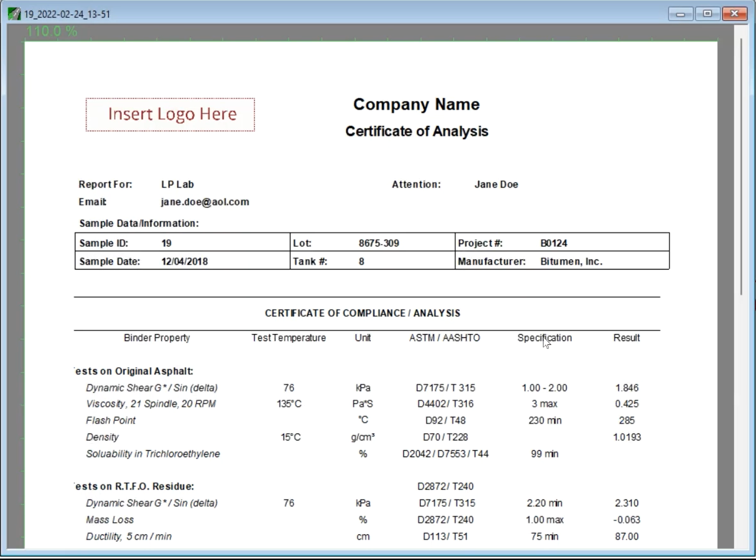756x560 pixels.
Task: Click the 1.00 max specification
Action: pyautogui.click(x=545, y=520)
